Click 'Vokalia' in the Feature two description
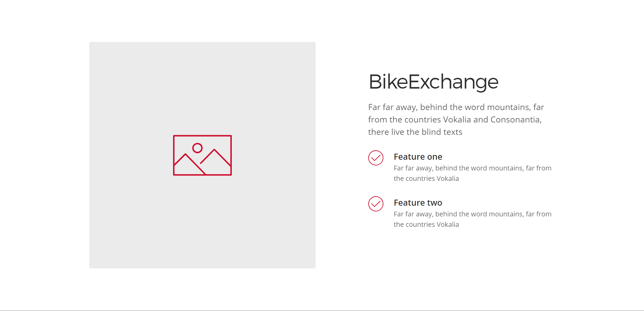The image size is (644, 311). (448, 224)
